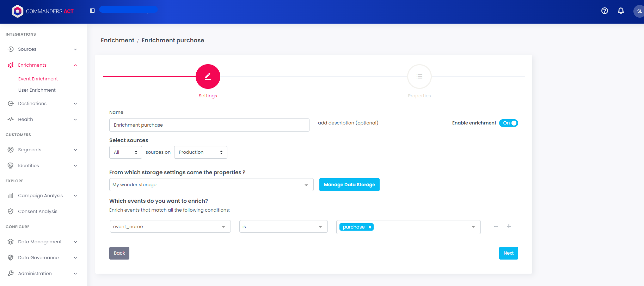Toggle the sidebar collapse icon
The image size is (644, 286).
[x=92, y=11]
